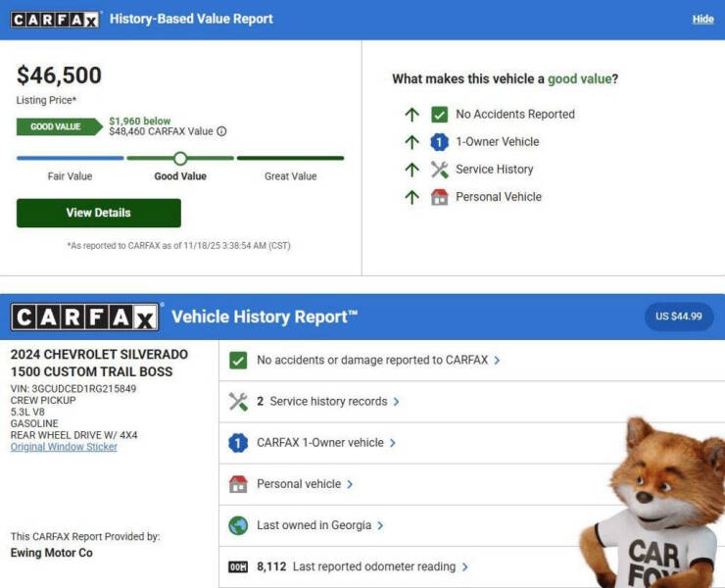Click the CARFAX logo in Vehicle History Report header
This screenshot has height=588, width=725.
pyautogui.click(x=84, y=318)
